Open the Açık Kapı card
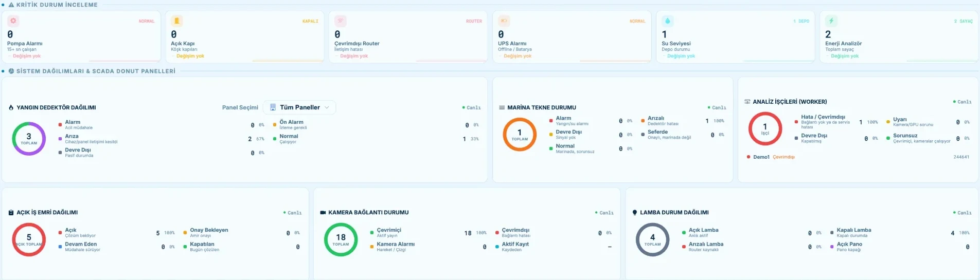Screen dimensions: 980x280 (245, 37)
